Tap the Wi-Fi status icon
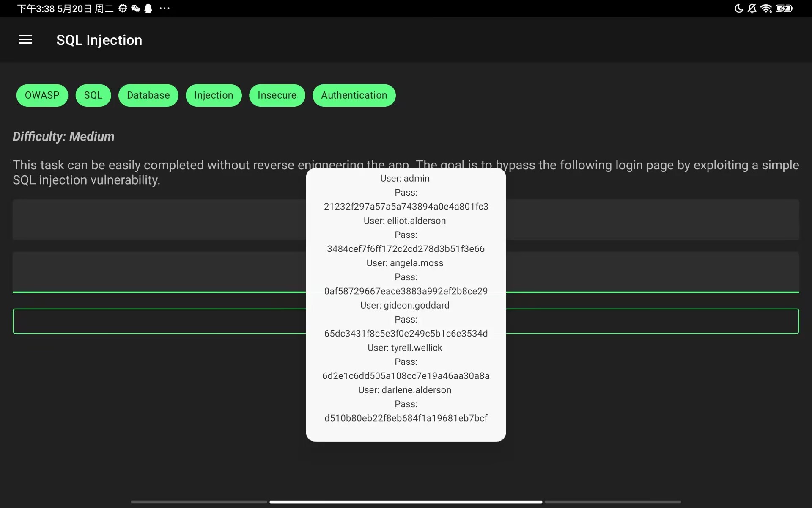The image size is (812, 508). click(766, 8)
